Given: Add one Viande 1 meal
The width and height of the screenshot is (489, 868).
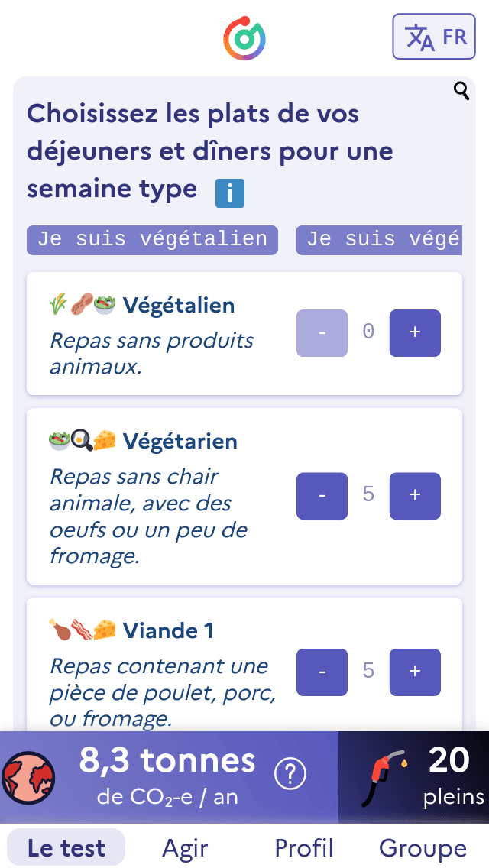Looking at the screenshot, I should click(415, 672).
